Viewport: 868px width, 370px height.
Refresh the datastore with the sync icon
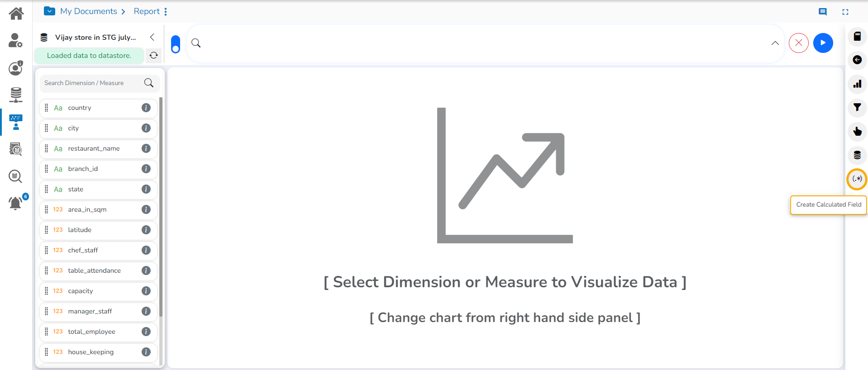tap(154, 55)
